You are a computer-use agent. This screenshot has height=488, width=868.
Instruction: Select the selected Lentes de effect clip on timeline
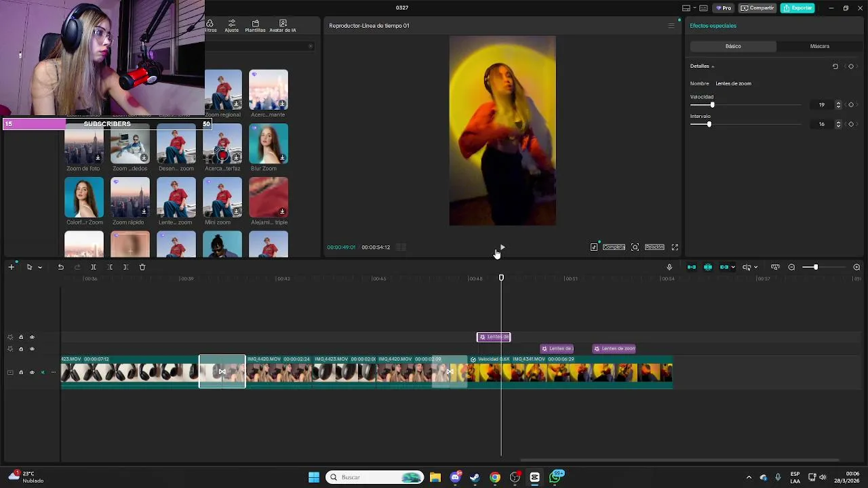point(494,337)
